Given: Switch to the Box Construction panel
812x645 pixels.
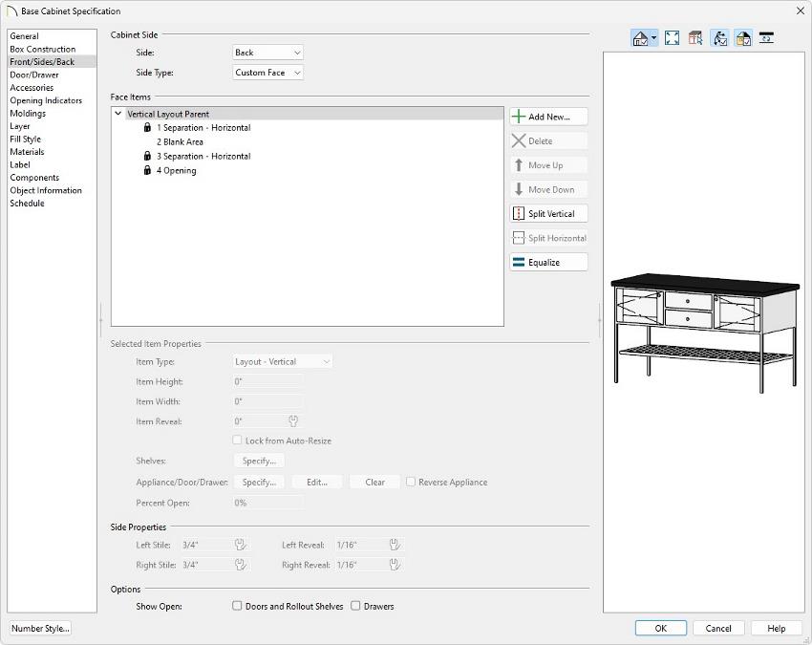Looking at the screenshot, I should coord(42,49).
